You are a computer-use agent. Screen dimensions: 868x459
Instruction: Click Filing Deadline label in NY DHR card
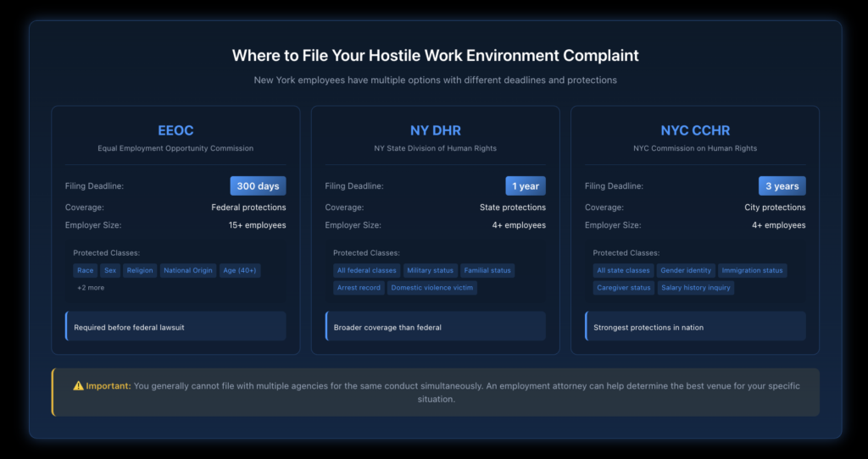click(x=354, y=185)
